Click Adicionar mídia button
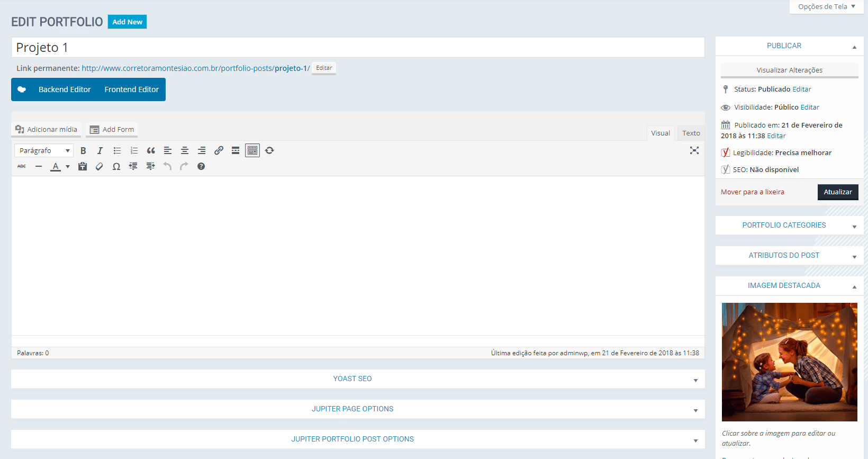This screenshot has width=868, height=459. point(47,129)
